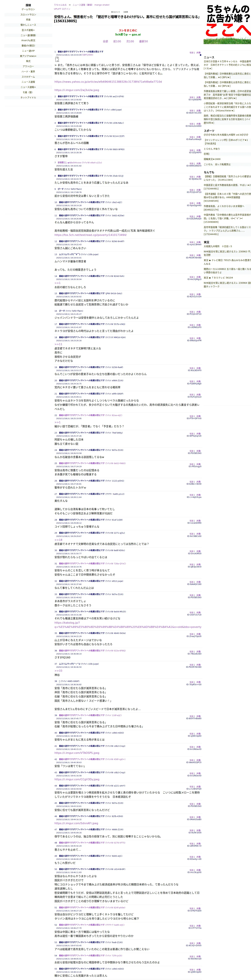
Task: Select 芸スポ速報+ in the sidebar
Action: pos(28,30)
